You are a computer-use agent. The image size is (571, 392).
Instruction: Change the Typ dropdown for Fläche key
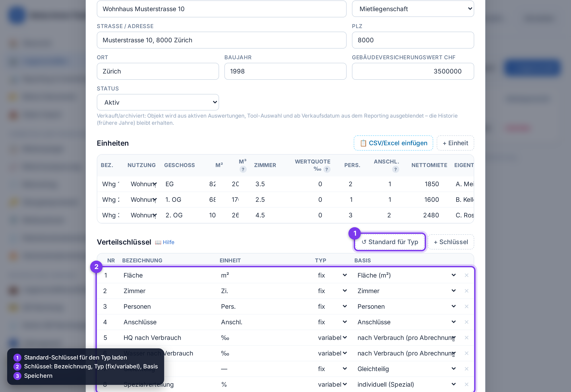coord(332,275)
